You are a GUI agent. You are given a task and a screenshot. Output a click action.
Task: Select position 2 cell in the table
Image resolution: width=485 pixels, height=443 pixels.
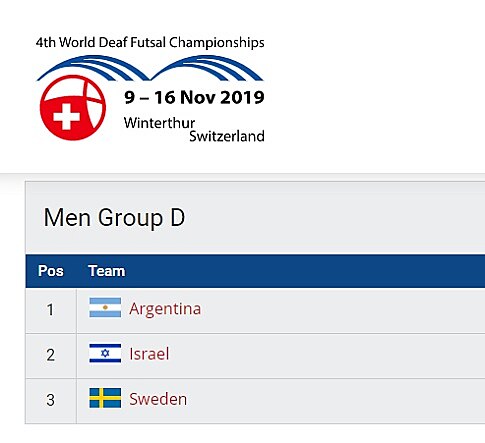[x=50, y=355]
